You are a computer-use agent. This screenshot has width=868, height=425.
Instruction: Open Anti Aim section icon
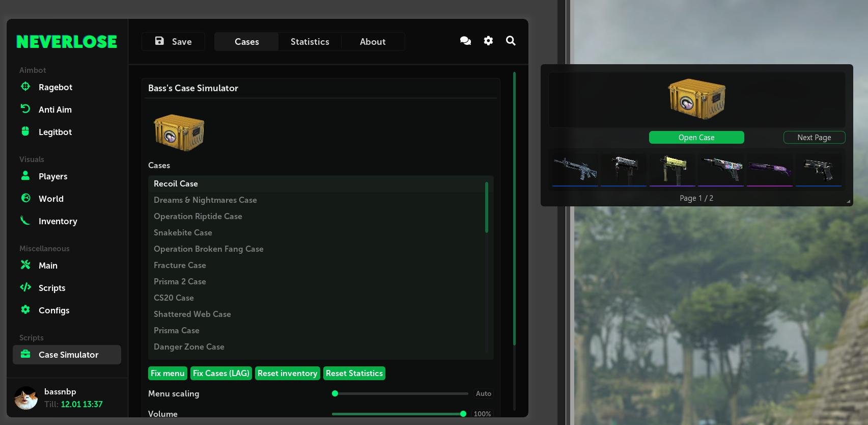(25, 109)
